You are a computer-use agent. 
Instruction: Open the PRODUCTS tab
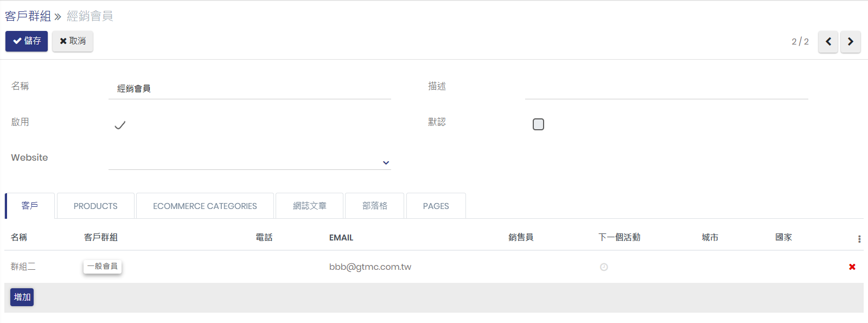point(95,206)
